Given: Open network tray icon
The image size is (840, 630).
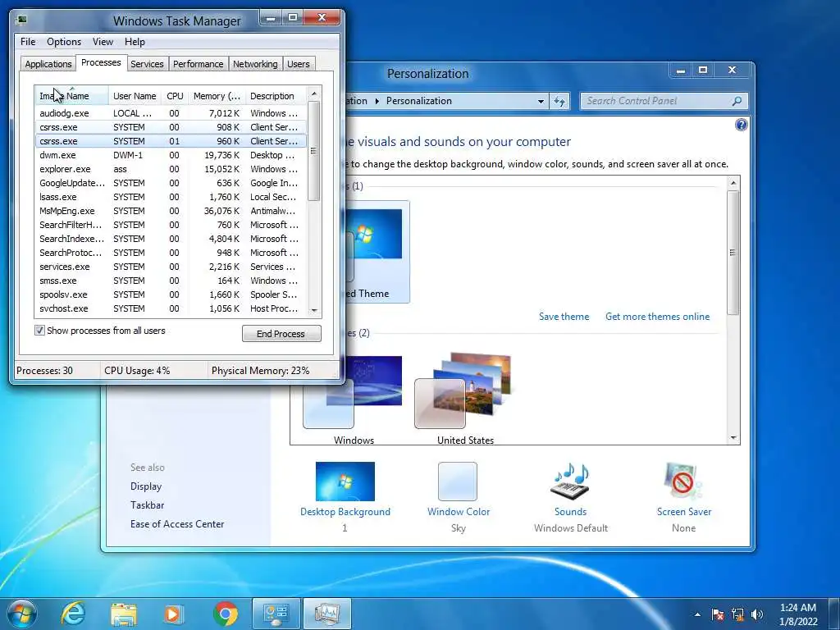Looking at the screenshot, I should (x=737, y=614).
